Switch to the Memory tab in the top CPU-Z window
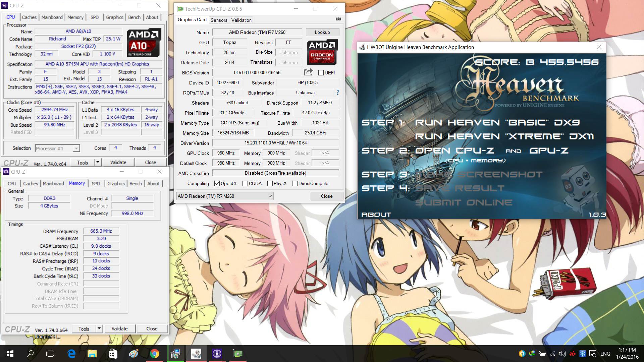 coord(75,17)
